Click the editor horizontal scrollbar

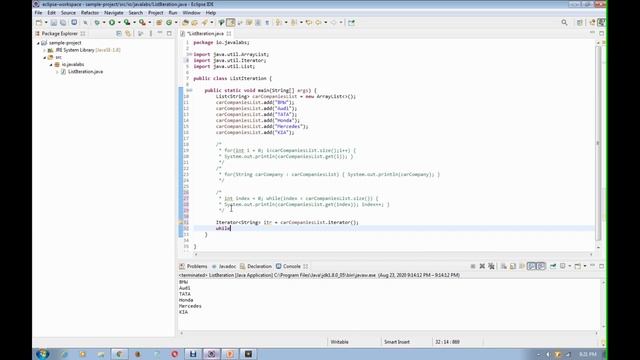[x=394, y=254]
